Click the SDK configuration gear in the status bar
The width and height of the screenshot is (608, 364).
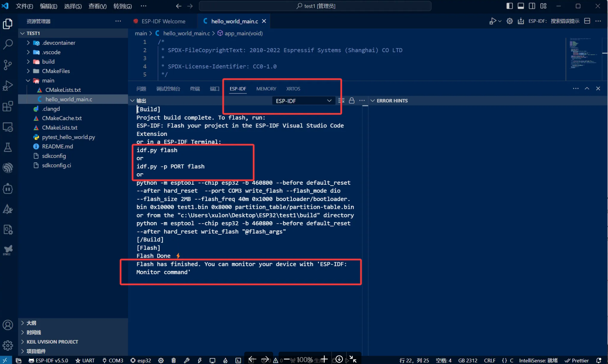[161, 360]
